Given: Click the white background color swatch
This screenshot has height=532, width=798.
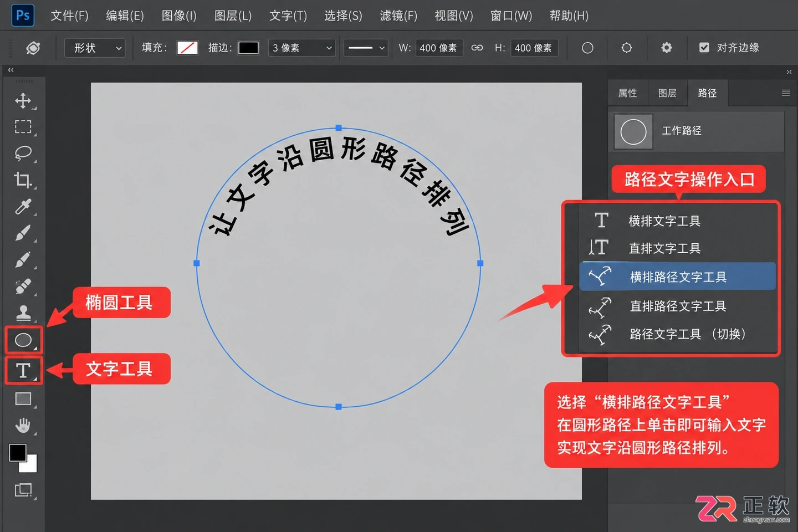Looking at the screenshot, I should click(x=30, y=465).
